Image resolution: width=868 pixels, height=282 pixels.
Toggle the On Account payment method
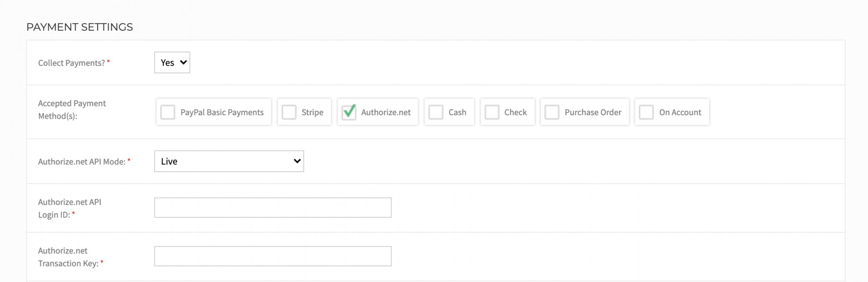[x=646, y=112]
